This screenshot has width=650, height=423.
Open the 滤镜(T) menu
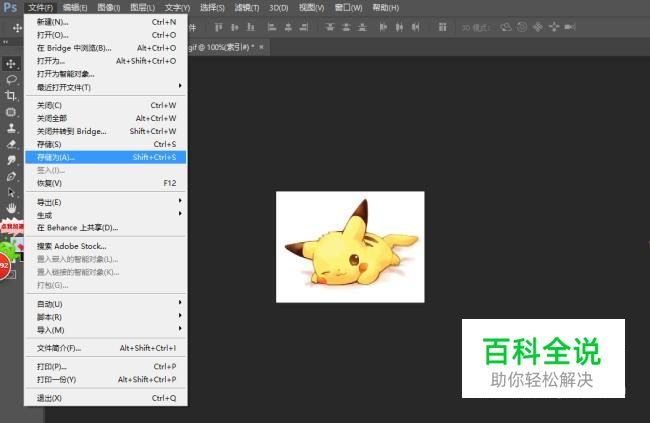click(x=247, y=8)
